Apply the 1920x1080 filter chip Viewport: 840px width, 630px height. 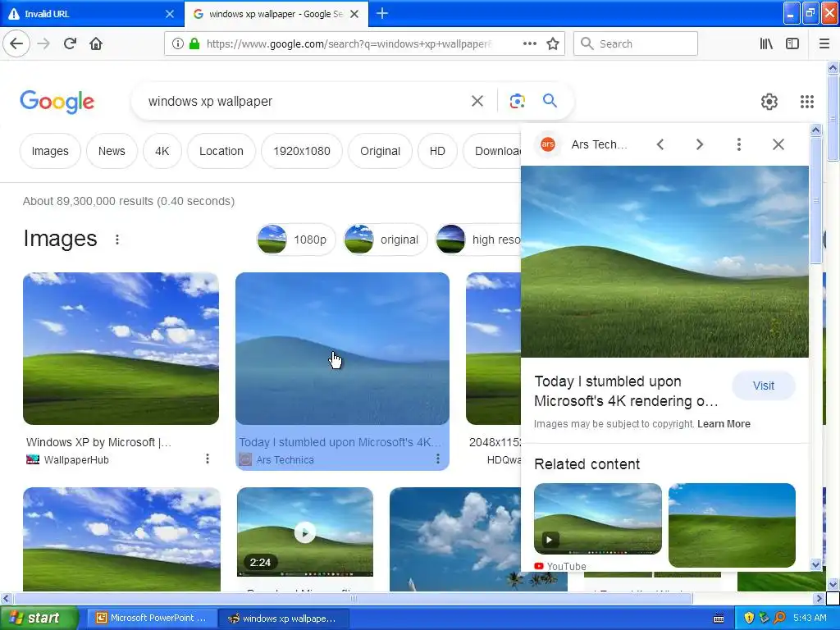point(302,151)
